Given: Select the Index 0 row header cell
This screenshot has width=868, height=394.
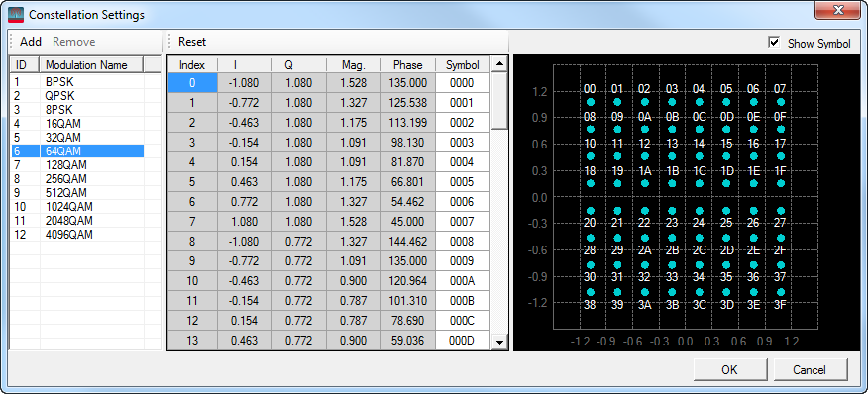Looking at the screenshot, I should point(192,83).
